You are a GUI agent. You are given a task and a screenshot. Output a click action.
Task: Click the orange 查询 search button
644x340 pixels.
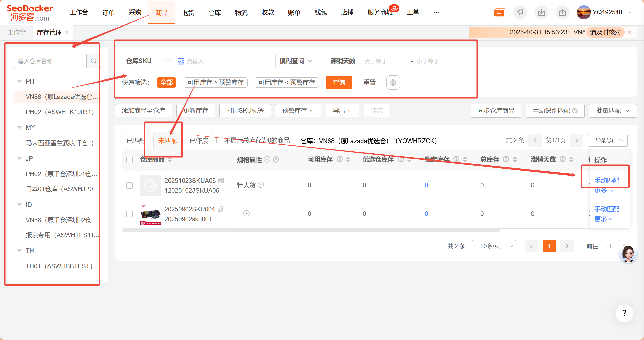coord(339,83)
